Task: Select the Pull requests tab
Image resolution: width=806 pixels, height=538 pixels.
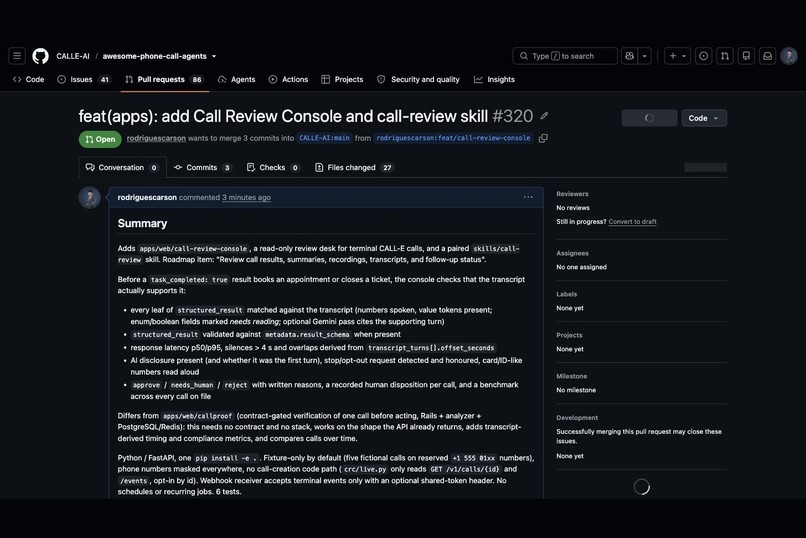Action: pos(164,80)
